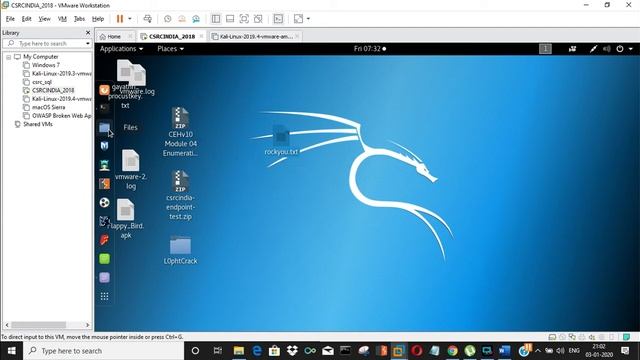Open the snapshot manager icon

coord(196,19)
